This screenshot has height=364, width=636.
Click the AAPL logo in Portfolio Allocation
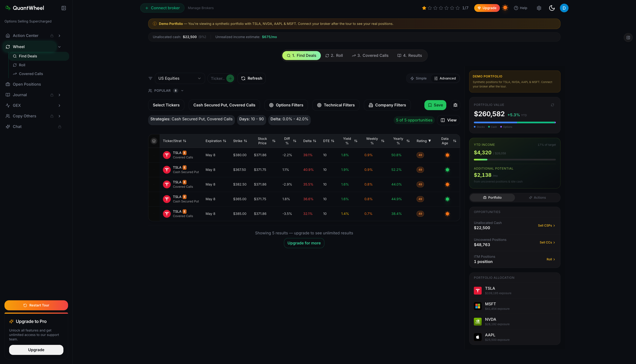478,337
